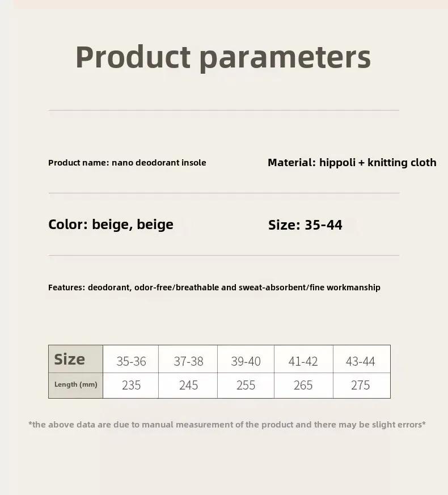Image resolution: width=448 pixels, height=495 pixels.
Task: Click the word parameters in the title
Action: pos(285,59)
